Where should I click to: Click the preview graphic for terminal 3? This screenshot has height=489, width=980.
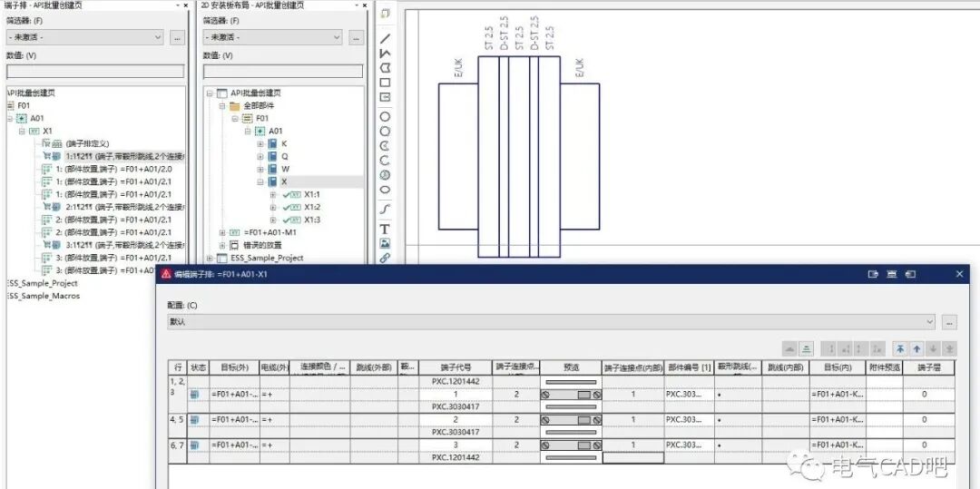(x=571, y=445)
